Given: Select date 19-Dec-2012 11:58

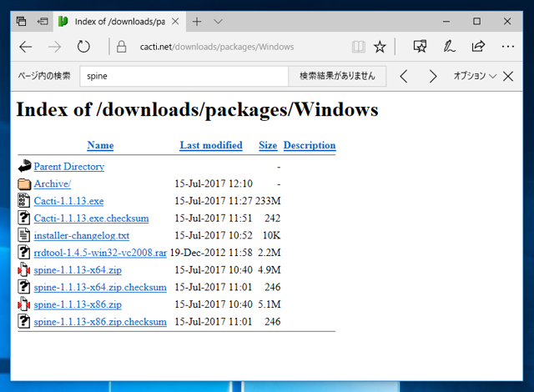Looking at the screenshot, I should 211,253.
